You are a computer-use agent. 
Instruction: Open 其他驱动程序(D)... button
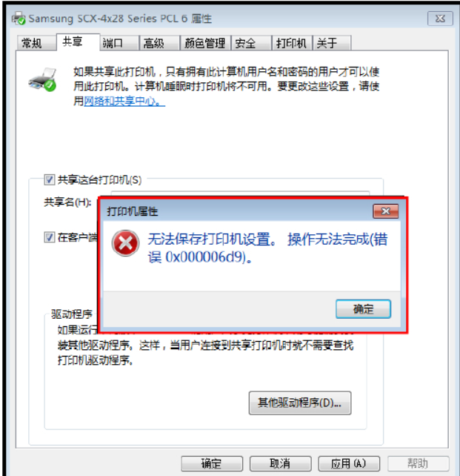(x=300, y=403)
